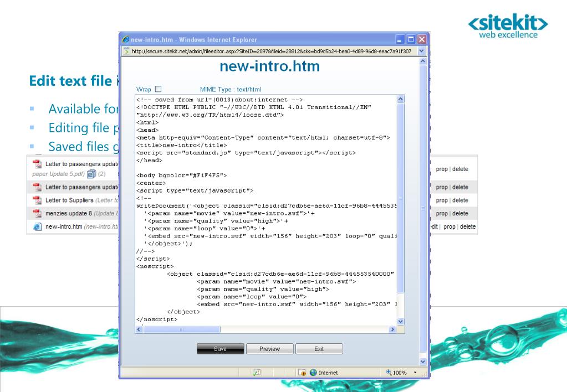
Task: Click delete in second Letter to passengers row
Action: click(460, 187)
